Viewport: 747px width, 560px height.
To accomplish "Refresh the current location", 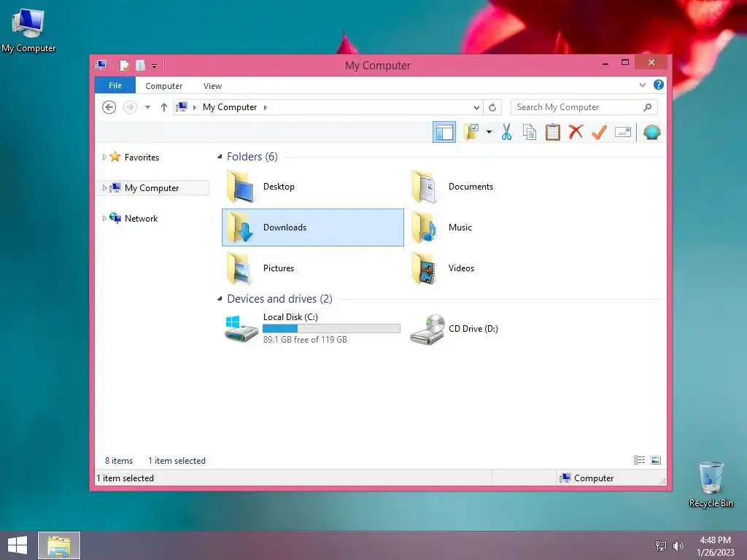I will [x=492, y=108].
